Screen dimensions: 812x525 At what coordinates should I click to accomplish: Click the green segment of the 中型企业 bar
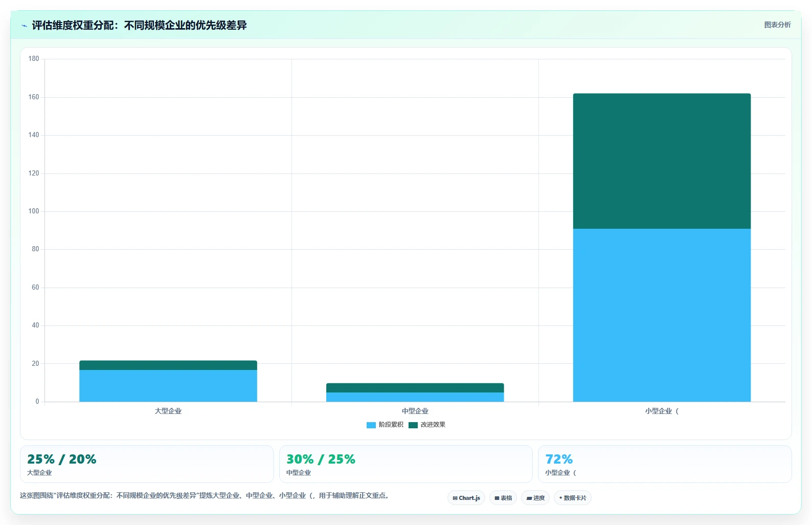point(415,388)
